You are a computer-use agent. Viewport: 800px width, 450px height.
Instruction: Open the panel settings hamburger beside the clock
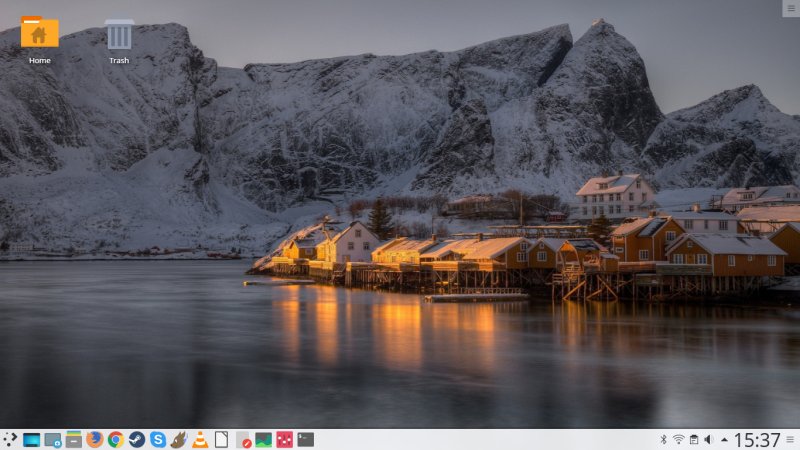(790, 440)
